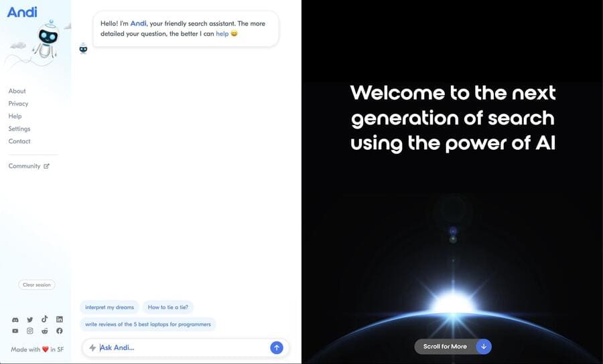
Task: Click the 'Andi' link in greeting message
Action: 138,23
